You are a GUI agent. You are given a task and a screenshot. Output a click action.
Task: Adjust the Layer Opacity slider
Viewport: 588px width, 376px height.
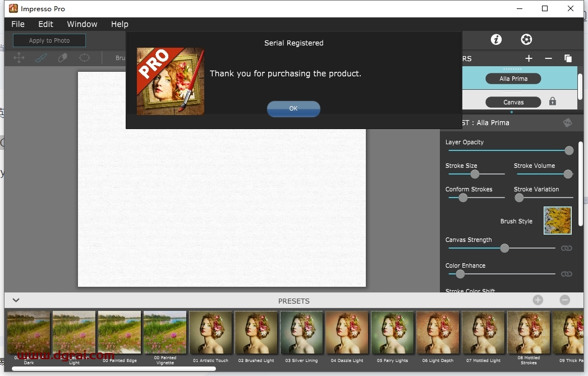pos(511,150)
